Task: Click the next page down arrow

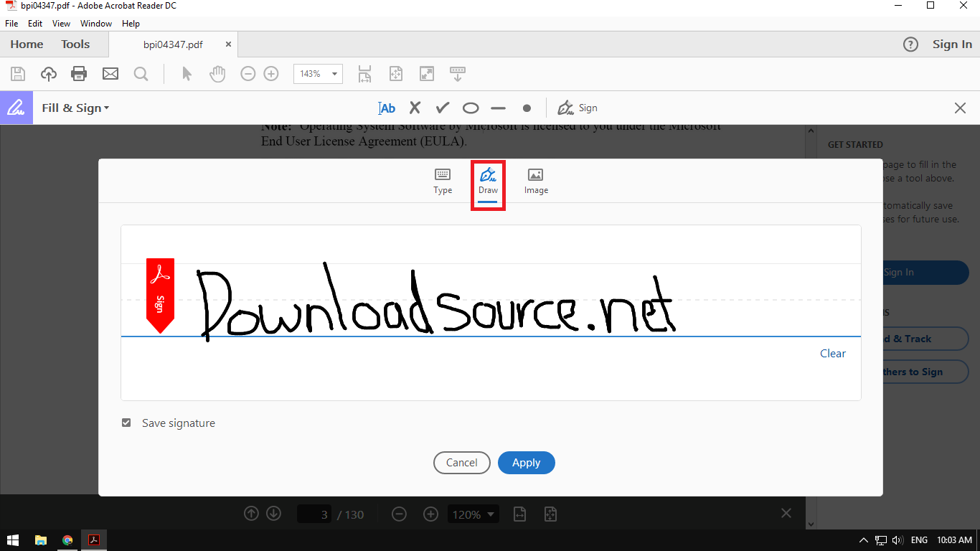Action: coord(273,514)
